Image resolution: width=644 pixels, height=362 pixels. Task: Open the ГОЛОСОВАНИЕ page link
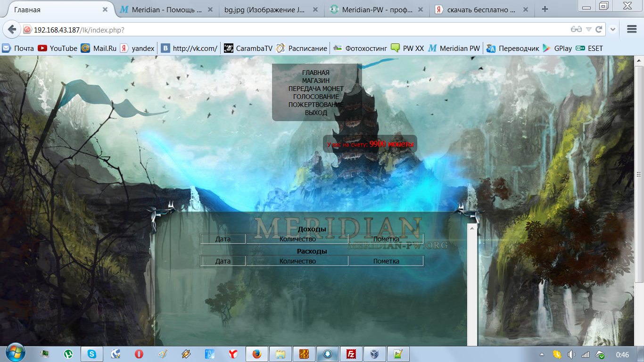click(316, 97)
